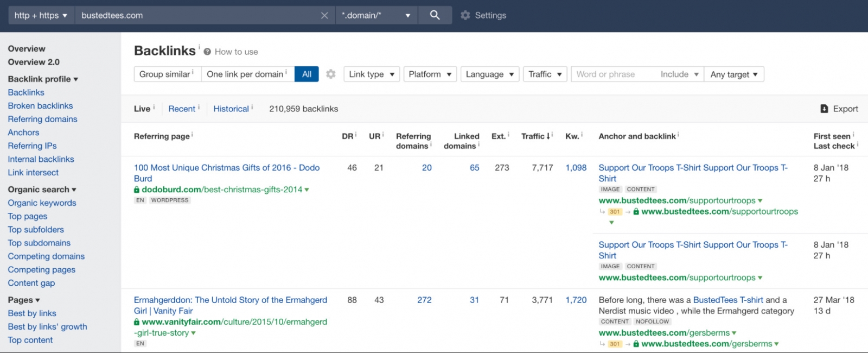Open the Platform filter dropdown
The height and width of the screenshot is (353, 868).
point(430,74)
